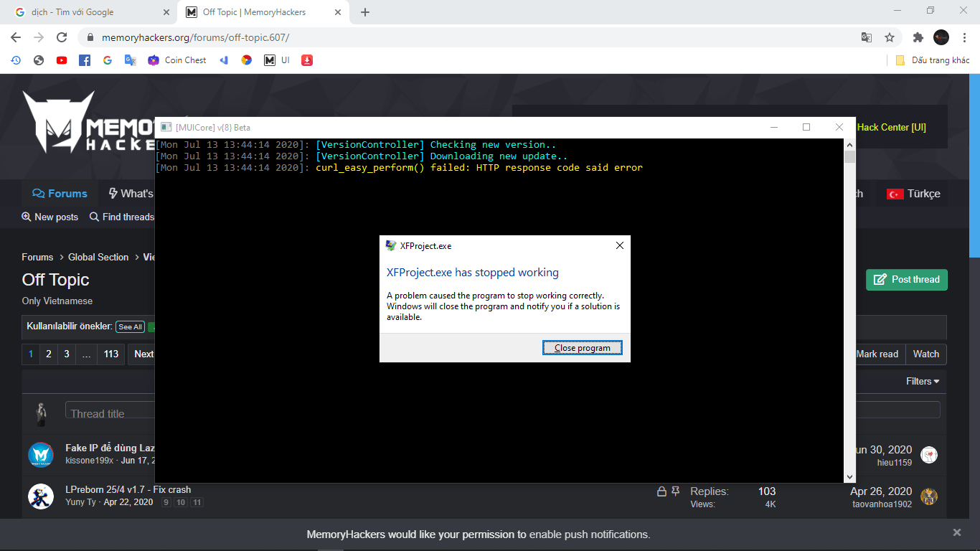Click the MUICore console scrollbar up arrow
Screen dimensions: 980x551
pyautogui.click(x=849, y=145)
